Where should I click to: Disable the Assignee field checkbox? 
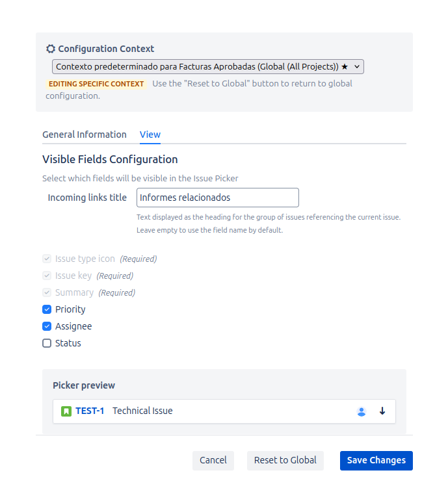pyautogui.click(x=47, y=327)
